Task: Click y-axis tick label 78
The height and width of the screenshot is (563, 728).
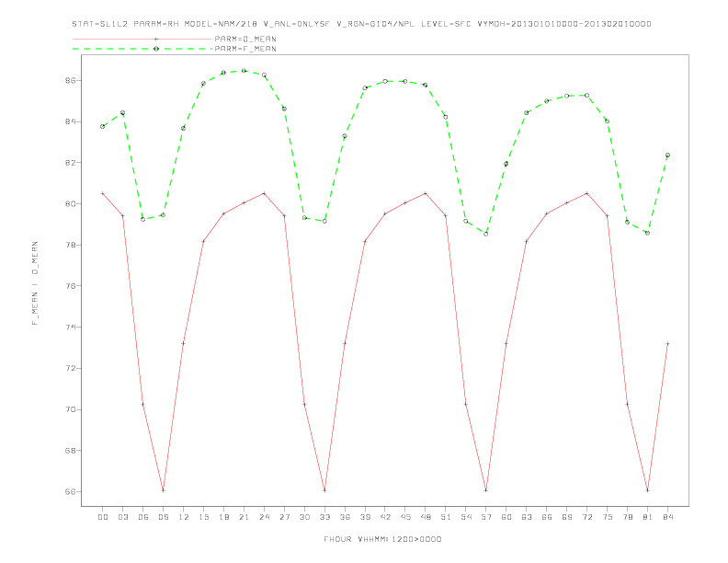Action: 71,245
